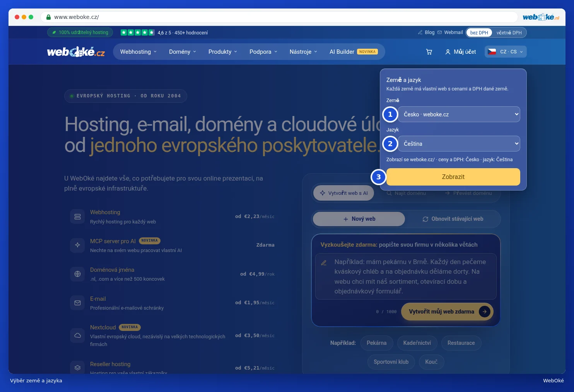Open the shopping cart icon

(x=429, y=52)
